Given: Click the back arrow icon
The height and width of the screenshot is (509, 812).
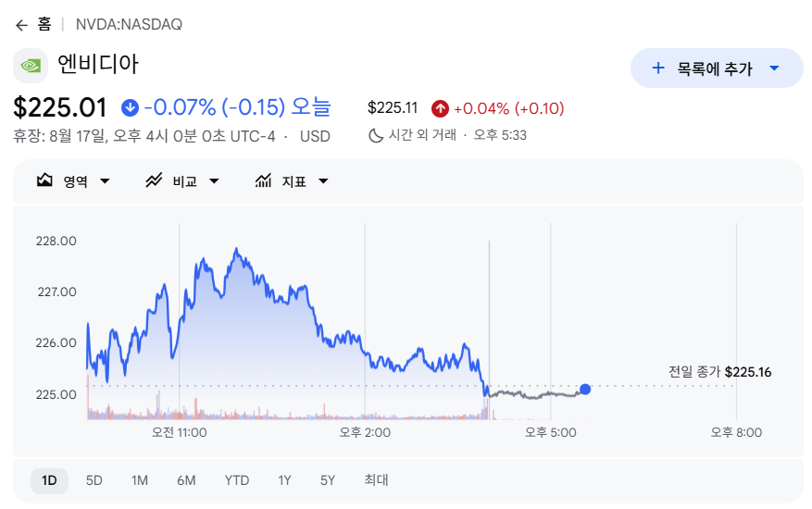Looking at the screenshot, I should (x=21, y=25).
